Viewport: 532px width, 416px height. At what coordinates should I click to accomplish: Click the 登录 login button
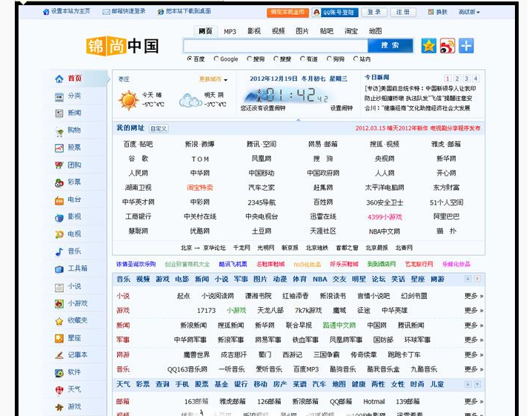click(374, 12)
